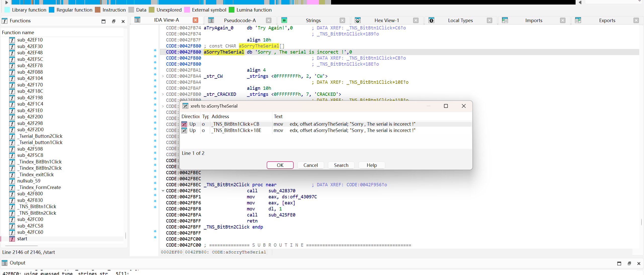Click the Local Types tab icon
Image resolution: width=644 pixels, height=275 pixels.
pyautogui.click(x=431, y=20)
